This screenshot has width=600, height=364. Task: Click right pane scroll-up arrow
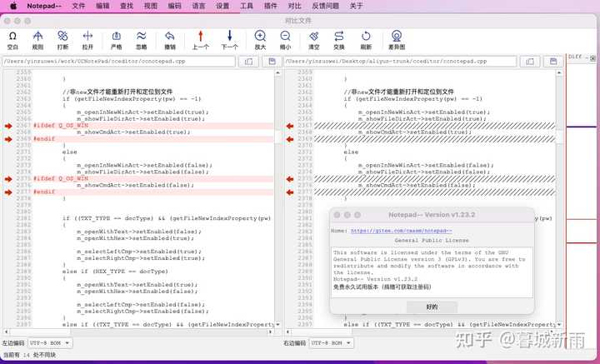(x=559, y=72)
